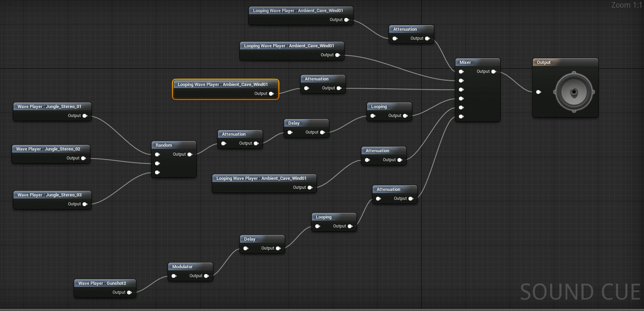
Task: Click the Output pin of the lower Looping node
Action: 350,226
